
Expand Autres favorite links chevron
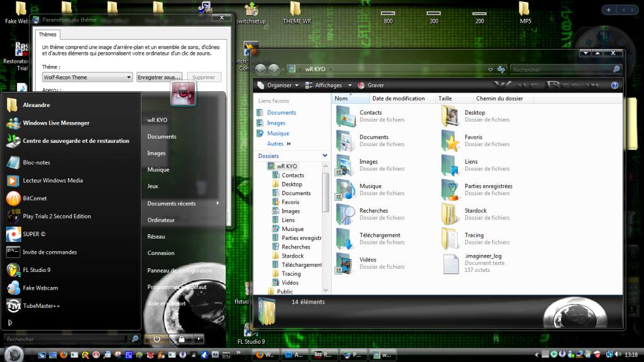point(289,144)
